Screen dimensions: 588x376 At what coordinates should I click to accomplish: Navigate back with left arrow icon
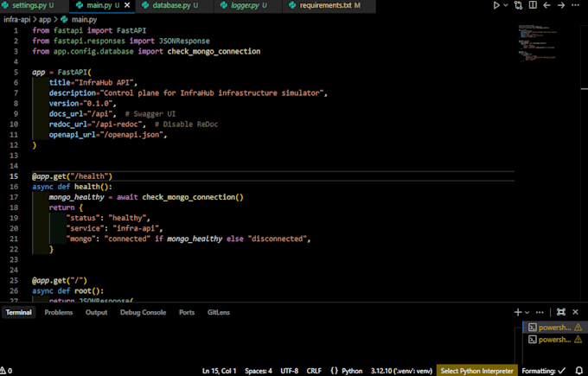point(546,5)
